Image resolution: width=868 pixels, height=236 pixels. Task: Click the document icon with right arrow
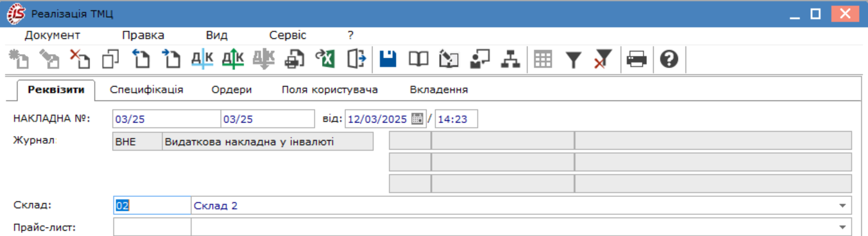pyautogui.click(x=171, y=59)
